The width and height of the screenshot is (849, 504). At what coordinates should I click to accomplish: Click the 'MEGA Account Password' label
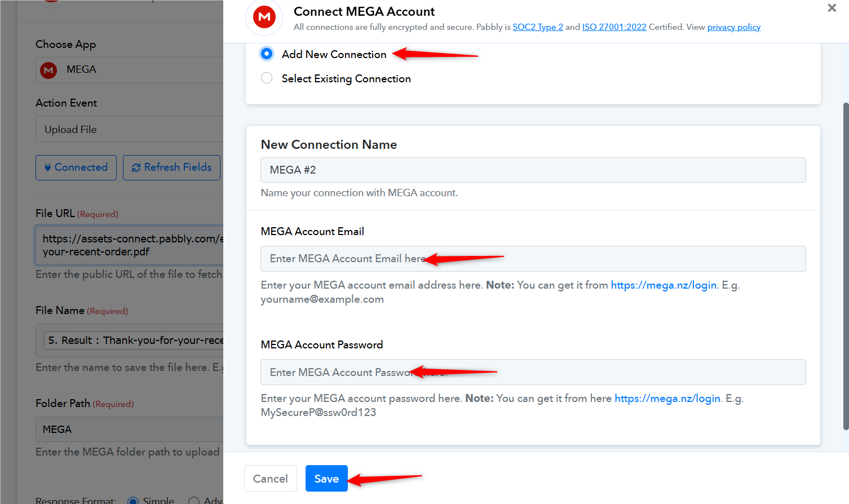pyautogui.click(x=322, y=345)
